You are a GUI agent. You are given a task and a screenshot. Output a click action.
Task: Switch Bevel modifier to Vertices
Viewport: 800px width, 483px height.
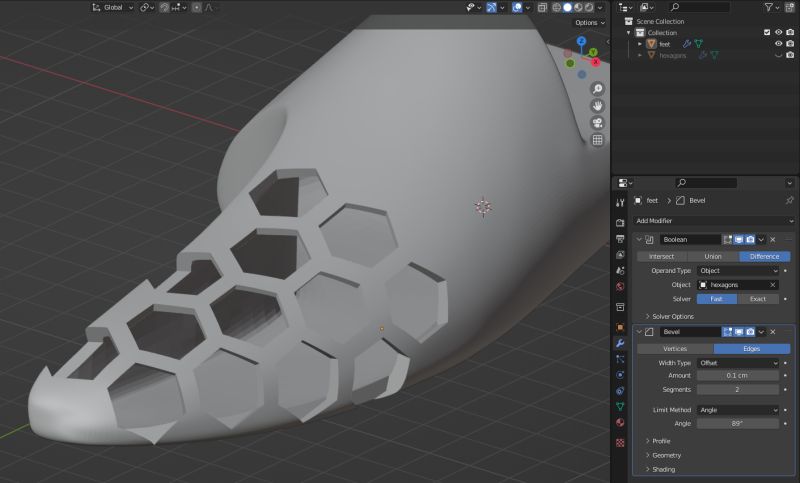[x=675, y=349]
